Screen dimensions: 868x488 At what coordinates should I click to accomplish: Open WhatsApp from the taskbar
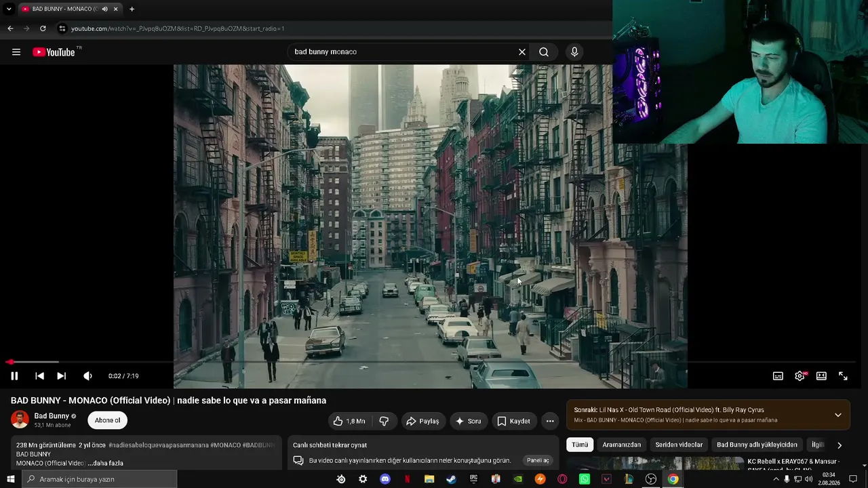[x=585, y=479]
